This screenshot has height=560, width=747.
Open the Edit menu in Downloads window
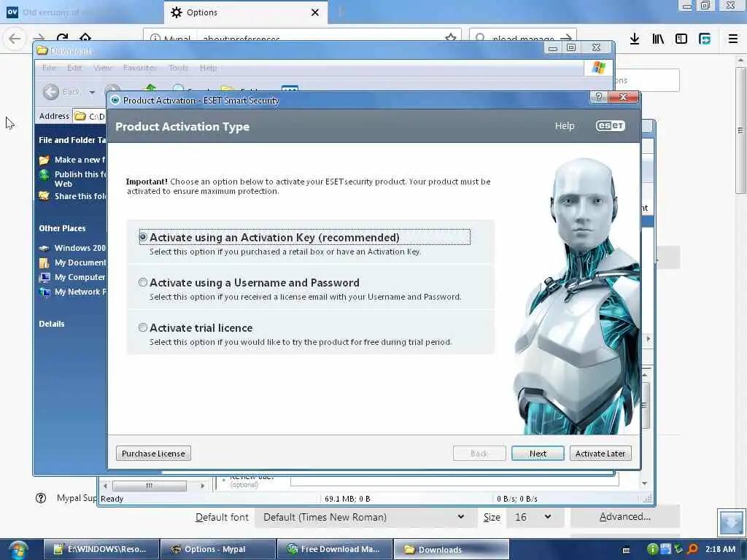74,68
